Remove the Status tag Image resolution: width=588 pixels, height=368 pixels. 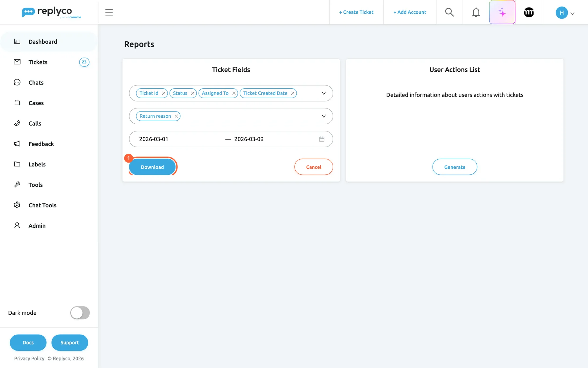coord(193,93)
